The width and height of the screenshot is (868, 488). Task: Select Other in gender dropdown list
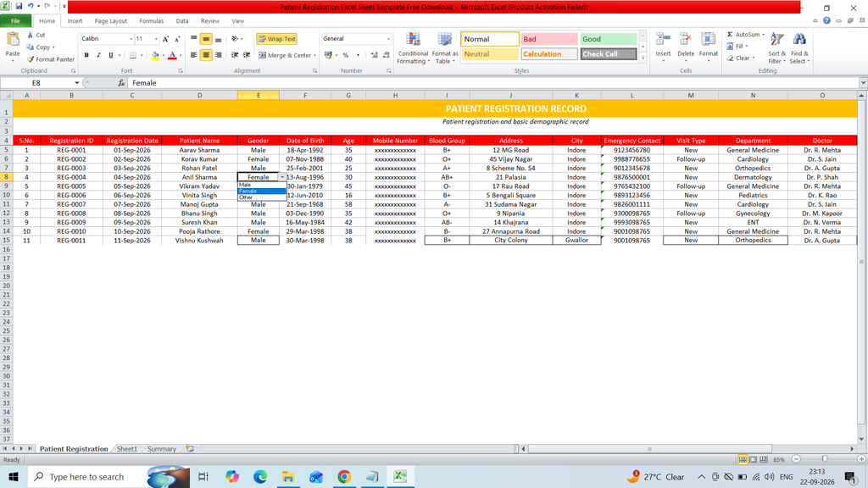pos(262,197)
